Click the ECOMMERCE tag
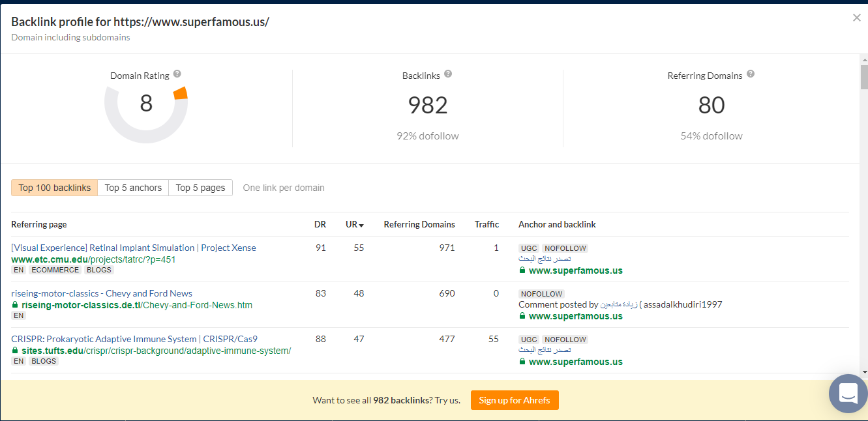The image size is (868, 421). (55, 270)
